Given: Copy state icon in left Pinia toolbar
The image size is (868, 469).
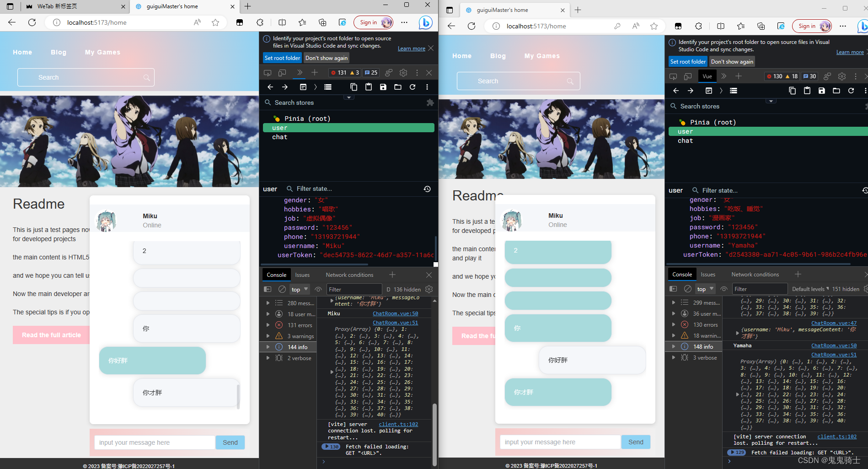Looking at the screenshot, I should click(x=354, y=87).
